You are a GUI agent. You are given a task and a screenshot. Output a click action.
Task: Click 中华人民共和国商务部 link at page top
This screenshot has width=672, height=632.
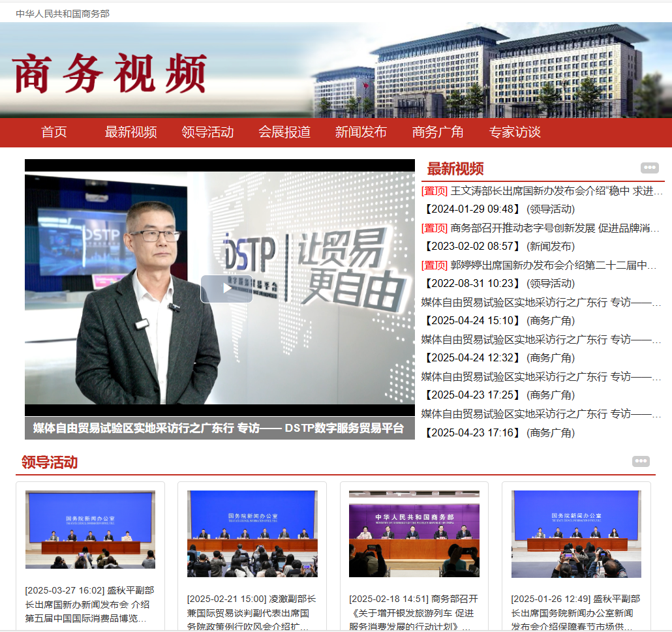pyautogui.click(x=63, y=14)
